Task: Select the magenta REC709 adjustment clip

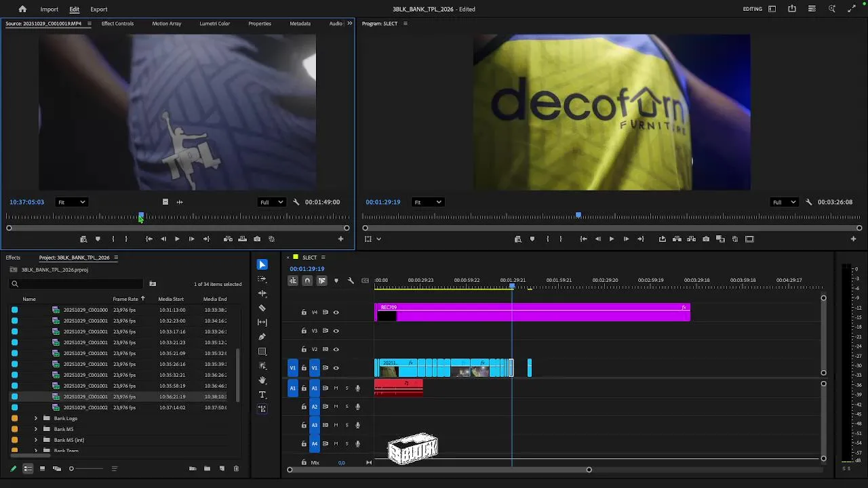Action: click(x=532, y=312)
